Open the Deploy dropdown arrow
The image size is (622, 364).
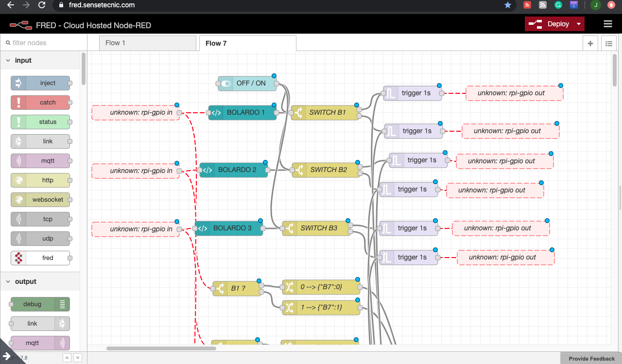pyautogui.click(x=579, y=23)
